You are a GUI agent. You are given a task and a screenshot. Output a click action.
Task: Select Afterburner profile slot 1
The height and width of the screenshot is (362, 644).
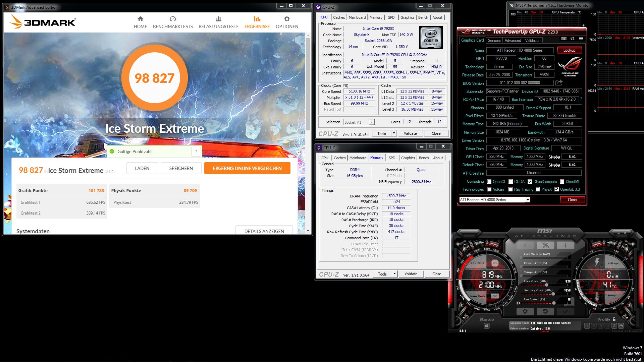point(587,326)
